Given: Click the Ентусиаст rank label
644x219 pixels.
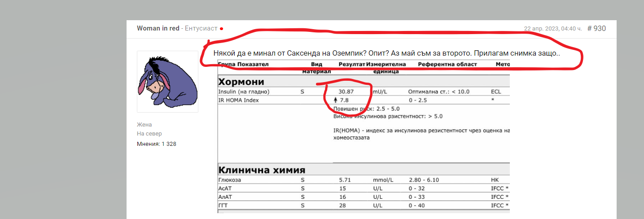Looking at the screenshot, I should 201,29.
